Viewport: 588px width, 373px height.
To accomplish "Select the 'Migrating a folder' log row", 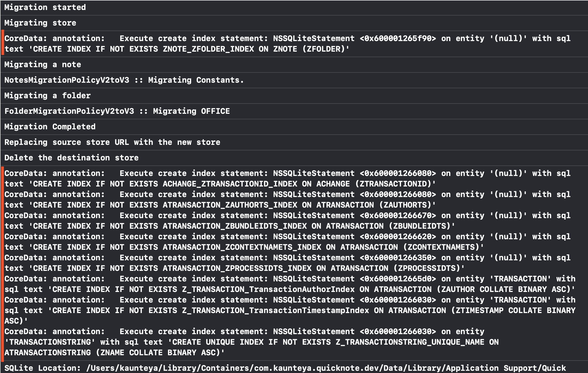I will 294,96.
